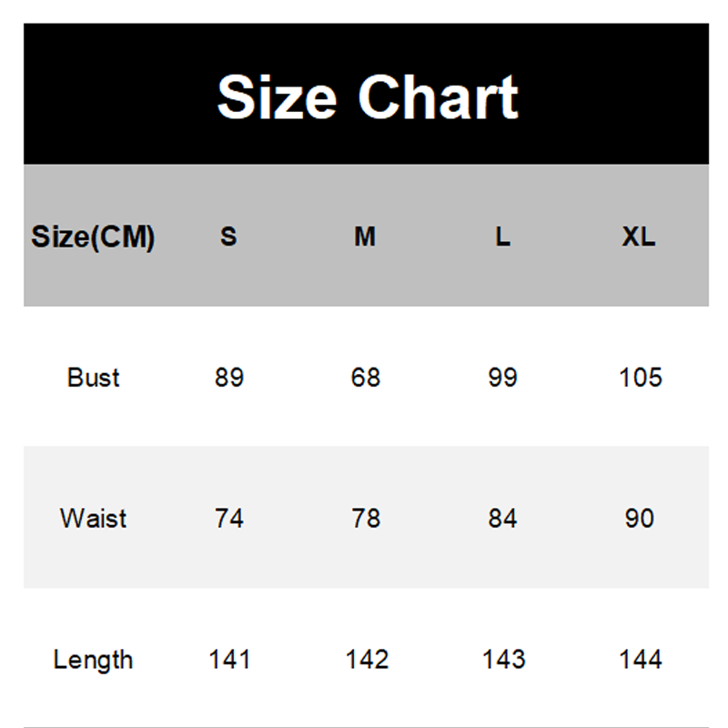This screenshot has height=728, width=728.
Task: Select length value 143 for size L
Action: pos(502,660)
